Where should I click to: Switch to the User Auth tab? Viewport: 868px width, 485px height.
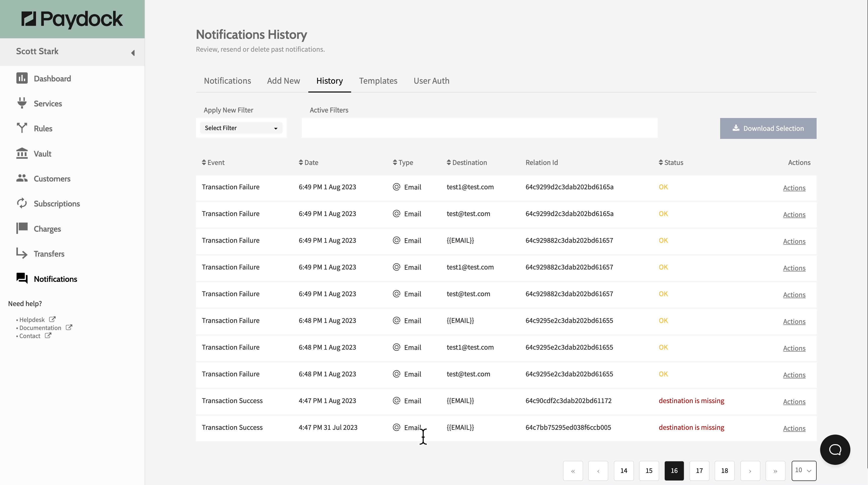431,81
